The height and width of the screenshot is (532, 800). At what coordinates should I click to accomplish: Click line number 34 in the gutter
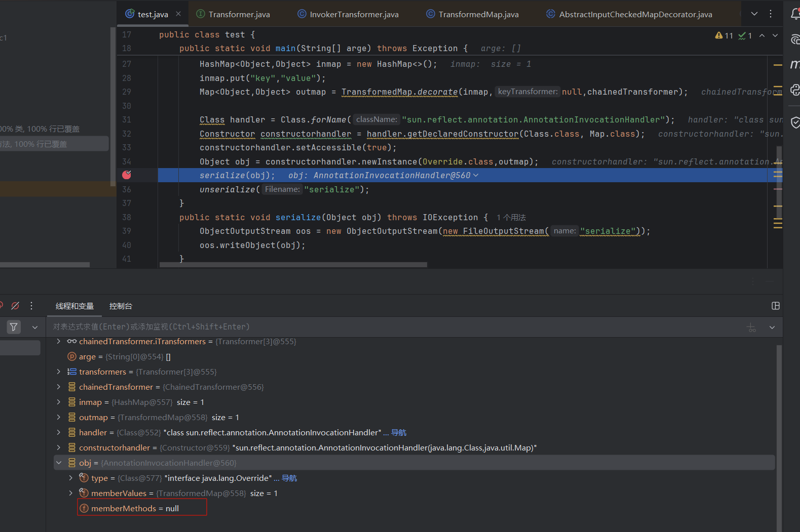[127, 161]
